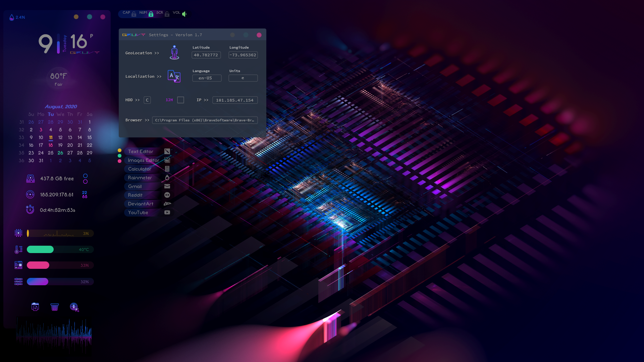
Task: Click the CPU chip icon
Action: click(x=18, y=233)
